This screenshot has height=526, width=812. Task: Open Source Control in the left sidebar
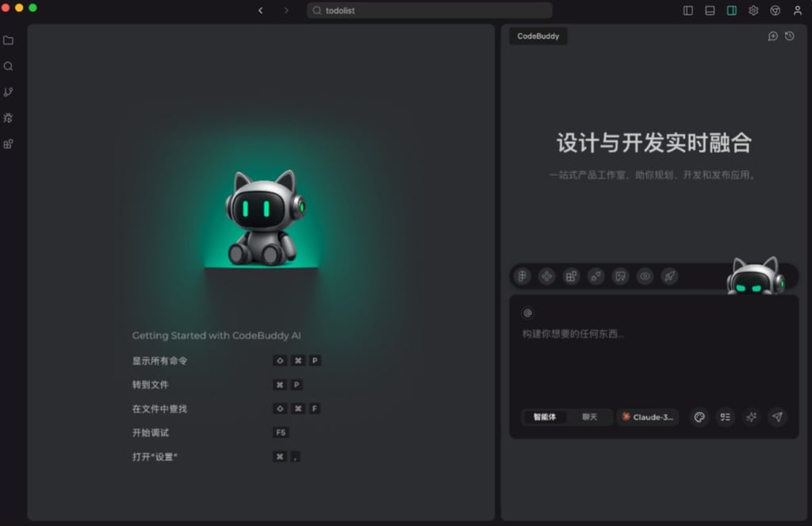click(8, 92)
